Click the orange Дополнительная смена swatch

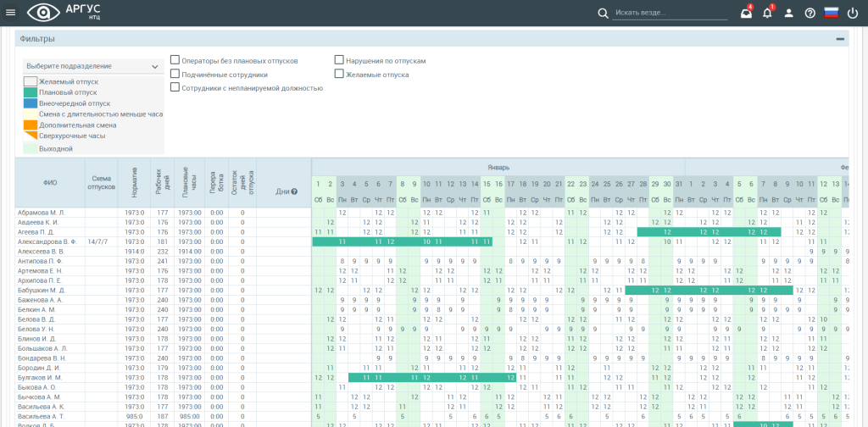(x=31, y=125)
